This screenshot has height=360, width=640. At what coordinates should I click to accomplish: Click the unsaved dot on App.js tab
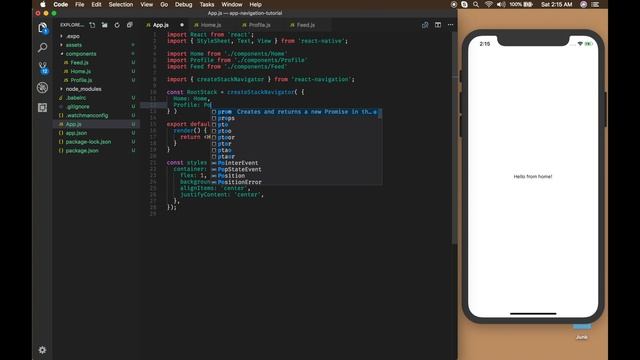[x=182, y=25]
